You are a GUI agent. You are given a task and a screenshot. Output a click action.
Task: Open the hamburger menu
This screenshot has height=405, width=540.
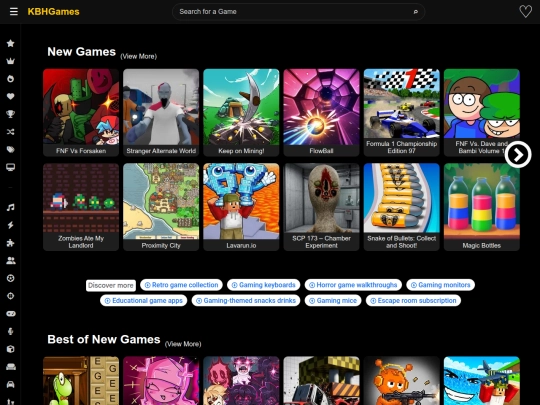(13, 12)
